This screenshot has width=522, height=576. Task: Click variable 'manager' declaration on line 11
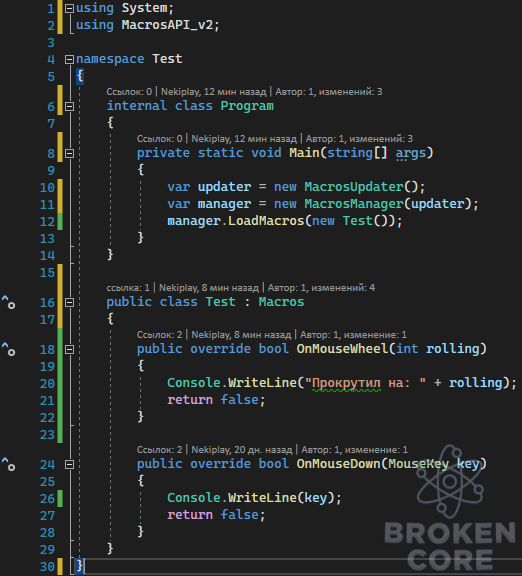224,204
